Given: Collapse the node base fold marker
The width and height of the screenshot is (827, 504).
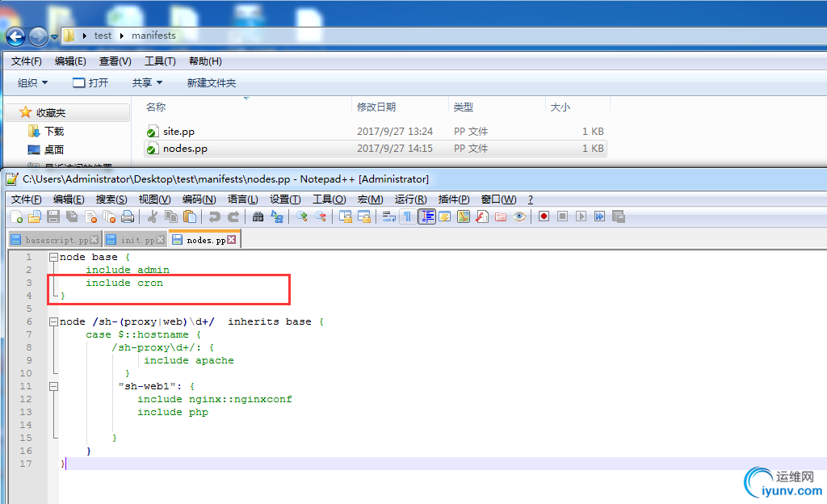Looking at the screenshot, I should point(53,258).
